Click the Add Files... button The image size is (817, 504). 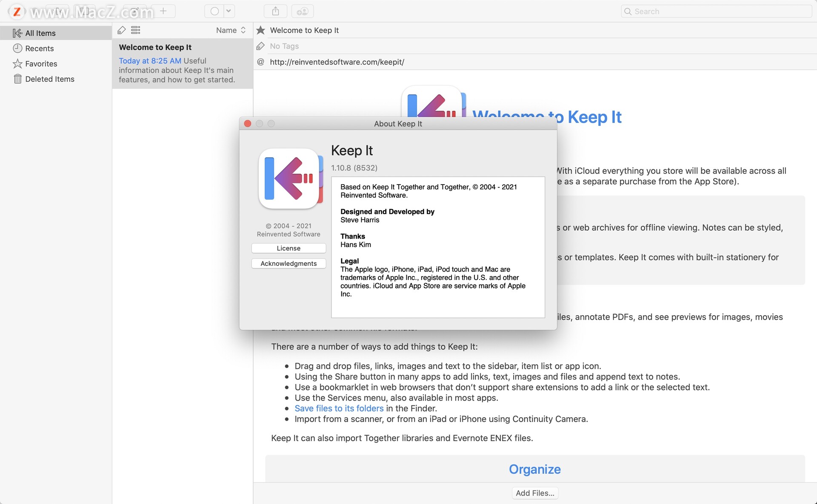(x=535, y=493)
